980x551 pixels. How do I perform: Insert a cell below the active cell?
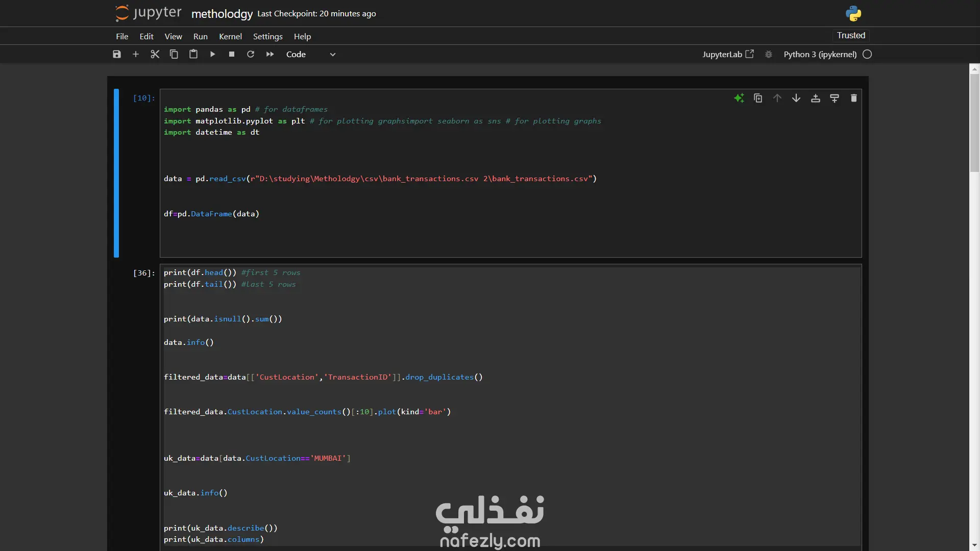[835, 98]
